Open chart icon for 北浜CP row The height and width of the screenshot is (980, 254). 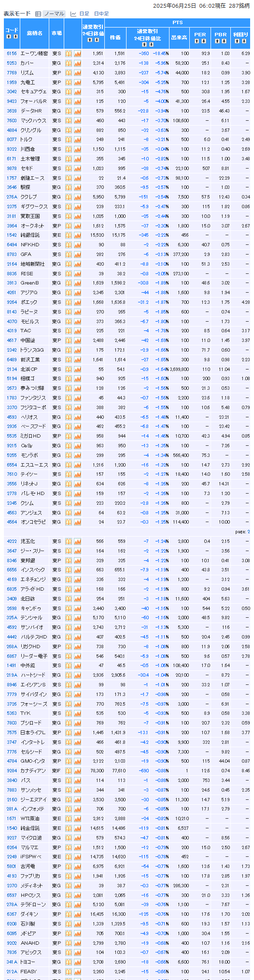pos(77,369)
